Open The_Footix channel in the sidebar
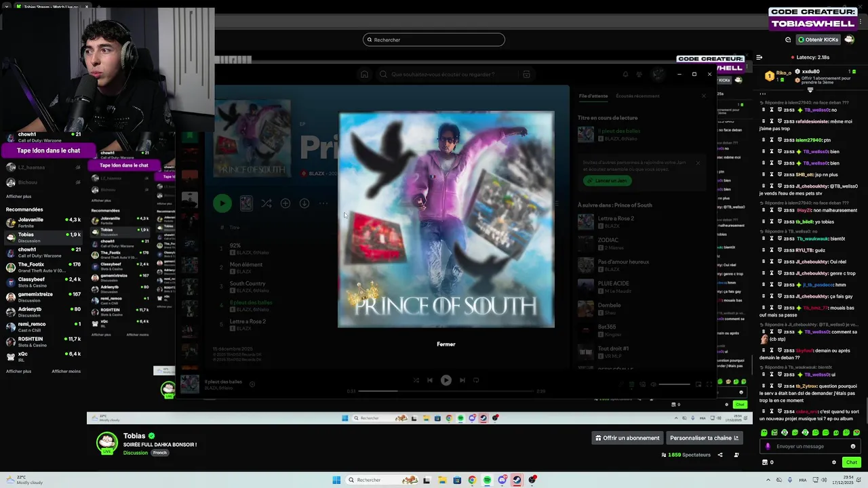 tap(43, 267)
